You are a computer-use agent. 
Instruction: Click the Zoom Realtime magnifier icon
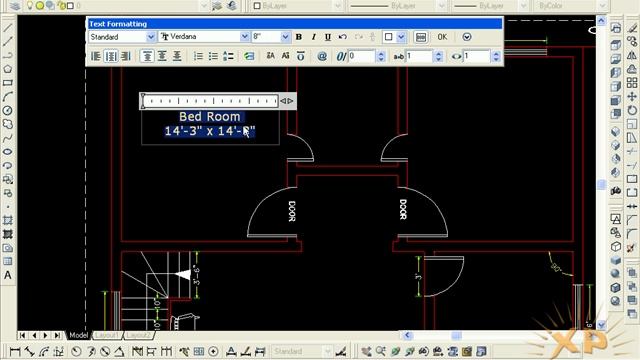[381, 351]
